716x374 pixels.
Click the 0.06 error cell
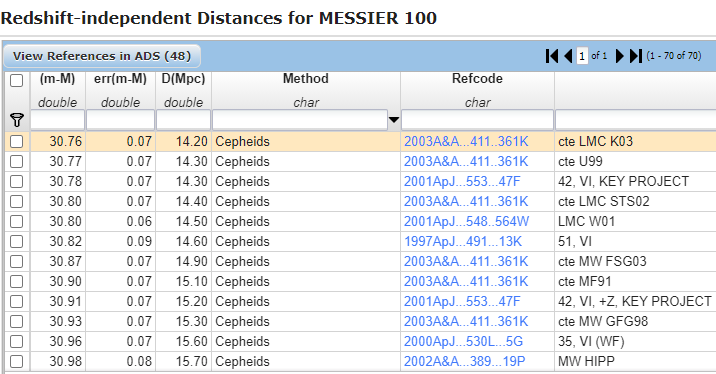[121, 222]
